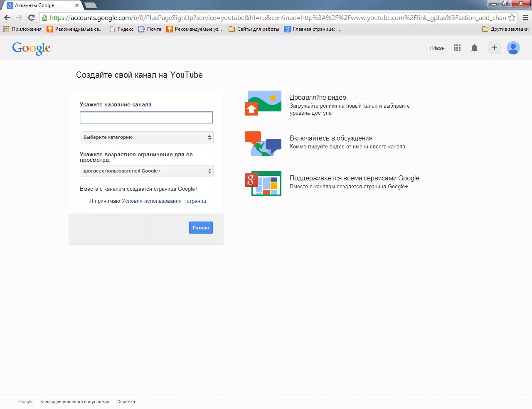Viewport: 532px width, 409px height.
Task: Click the Добавляйте видео upload illustration
Action: coord(263,103)
